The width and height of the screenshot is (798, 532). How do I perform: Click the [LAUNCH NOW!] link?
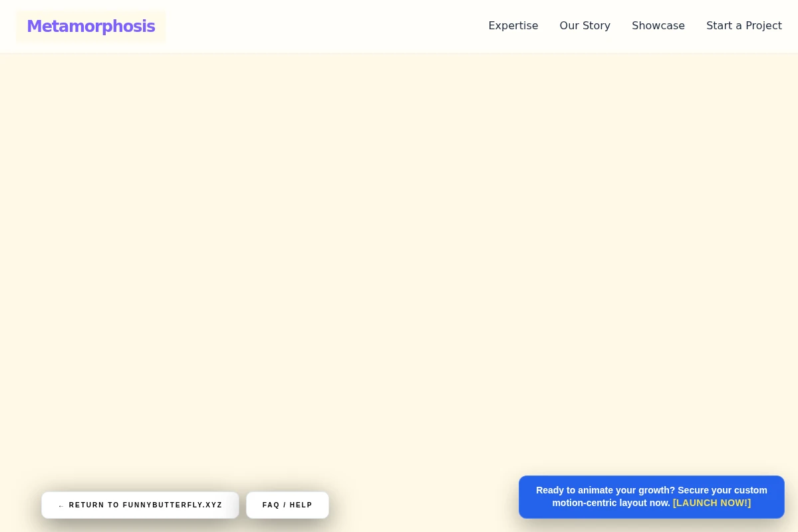click(x=712, y=503)
